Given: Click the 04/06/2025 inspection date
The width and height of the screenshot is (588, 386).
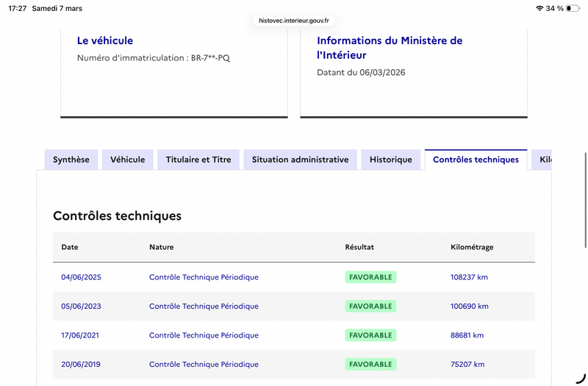Looking at the screenshot, I should [x=81, y=277].
